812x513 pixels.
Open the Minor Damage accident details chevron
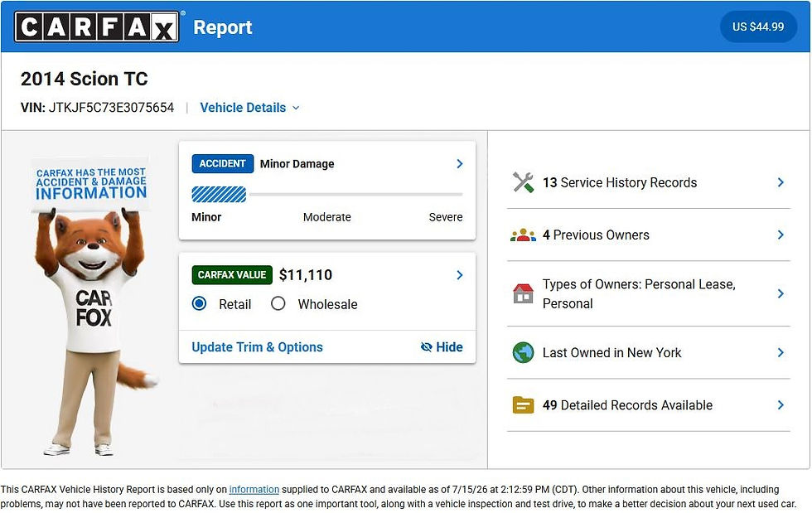click(459, 164)
